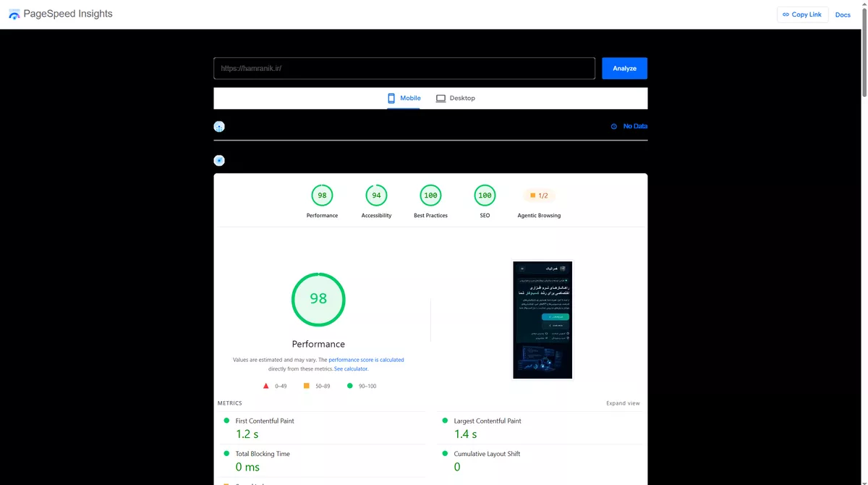This screenshot has width=868, height=485.
Task: Select the Agentic Browsing 1/2 badge
Action: pos(539,195)
